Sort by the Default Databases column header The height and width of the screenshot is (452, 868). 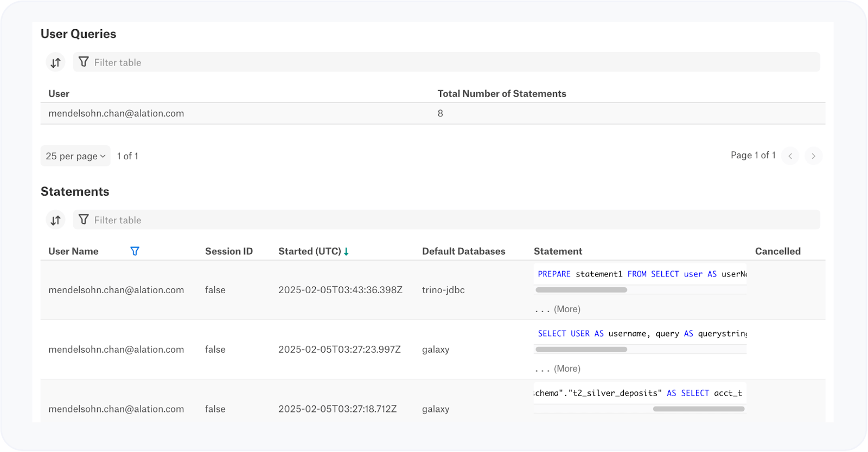(463, 251)
